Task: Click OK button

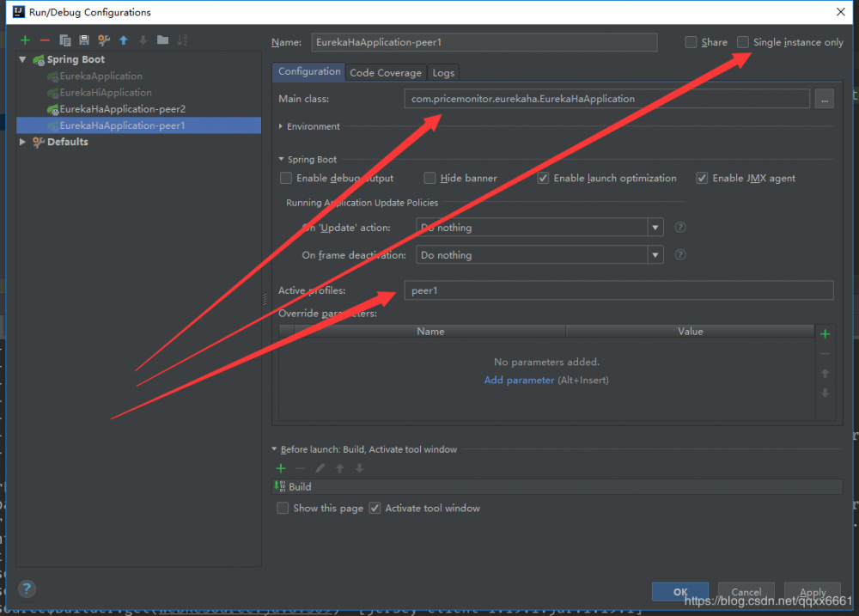Action: tap(679, 592)
